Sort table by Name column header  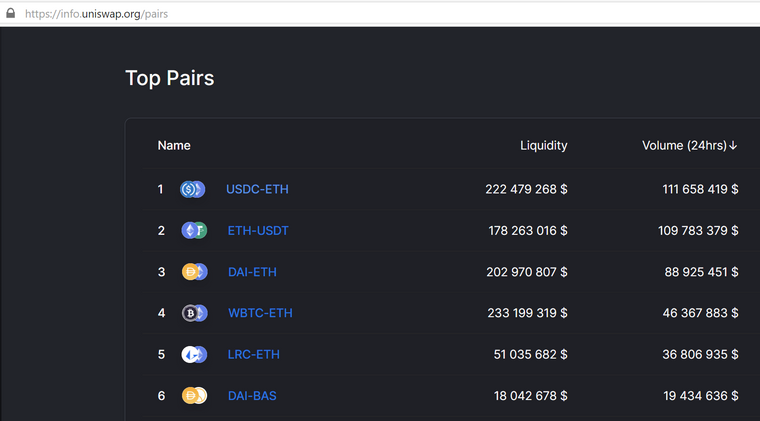point(174,145)
